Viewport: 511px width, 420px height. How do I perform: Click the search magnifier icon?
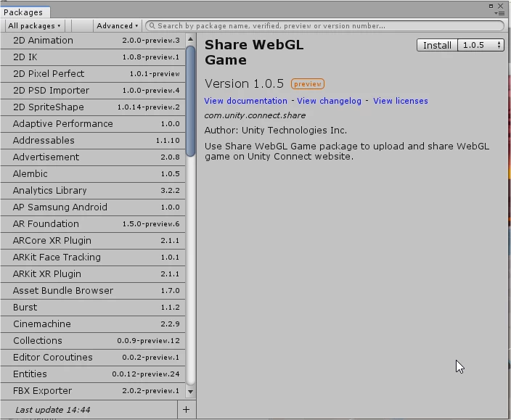[152, 25]
